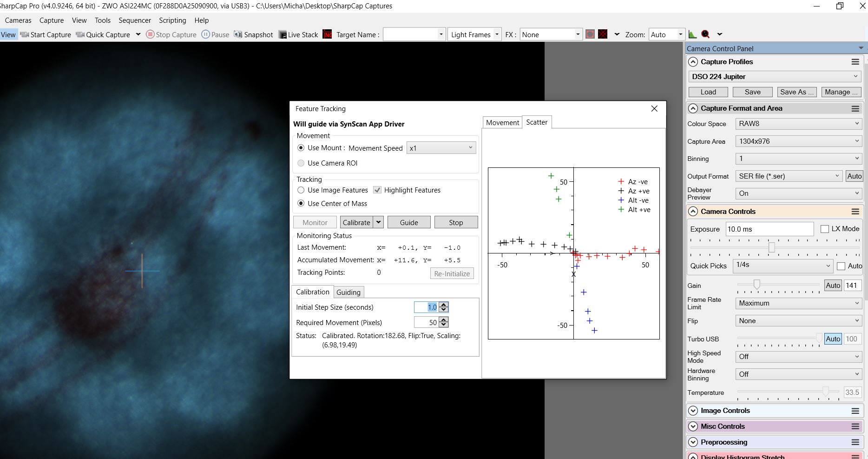Click the red magnifier focus icon

(x=705, y=34)
